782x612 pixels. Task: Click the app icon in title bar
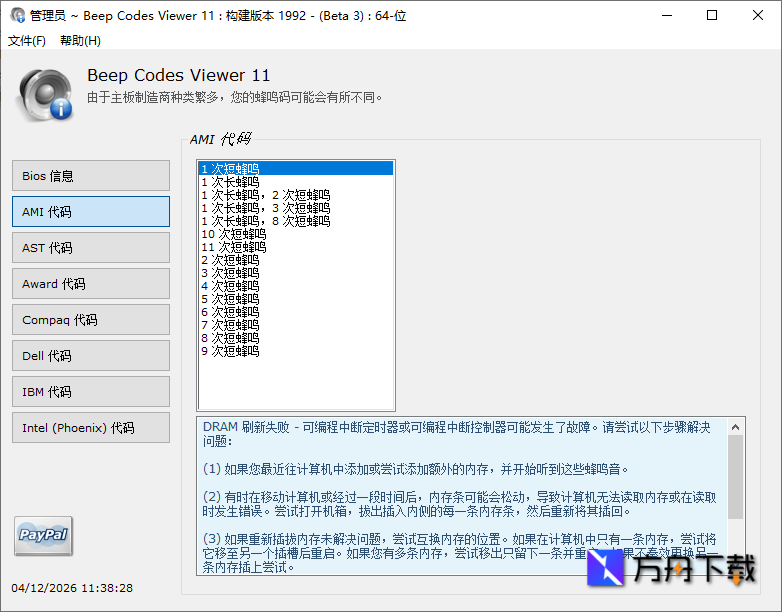pyautogui.click(x=17, y=15)
